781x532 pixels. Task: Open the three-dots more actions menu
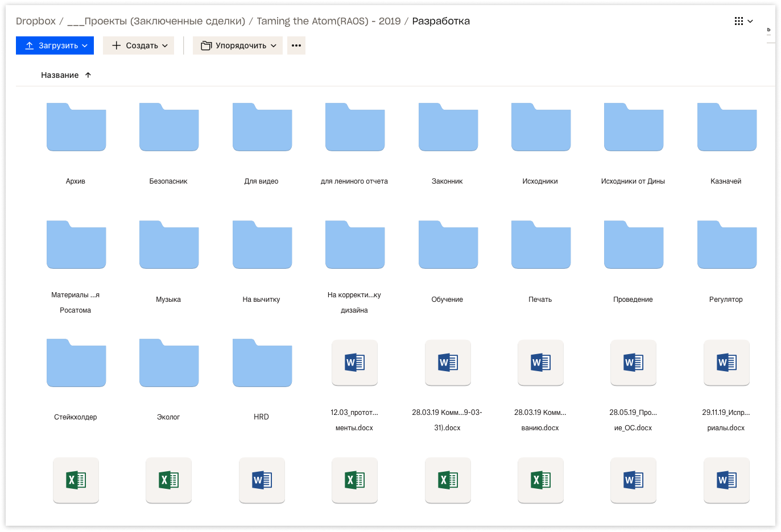pyautogui.click(x=296, y=45)
